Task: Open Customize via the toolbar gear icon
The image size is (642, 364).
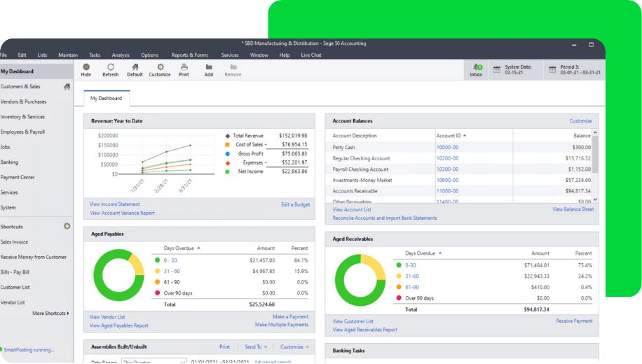Action: 160,67
